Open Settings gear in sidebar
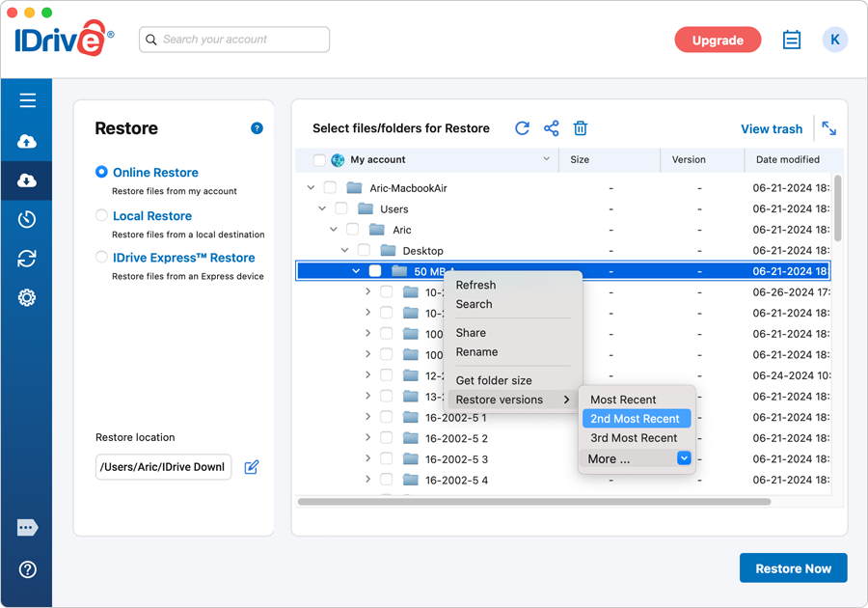The width and height of the screenshot is (868, 608). [27, 298]
